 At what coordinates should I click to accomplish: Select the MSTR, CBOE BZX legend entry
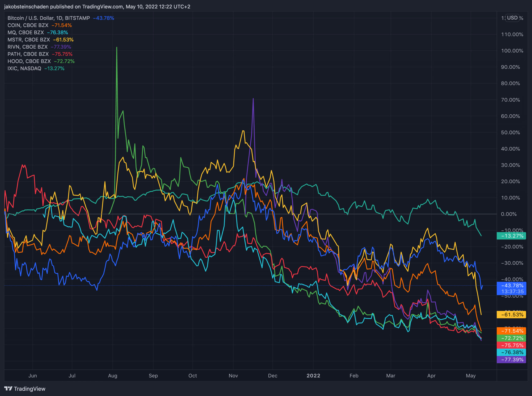coord(41,39)
